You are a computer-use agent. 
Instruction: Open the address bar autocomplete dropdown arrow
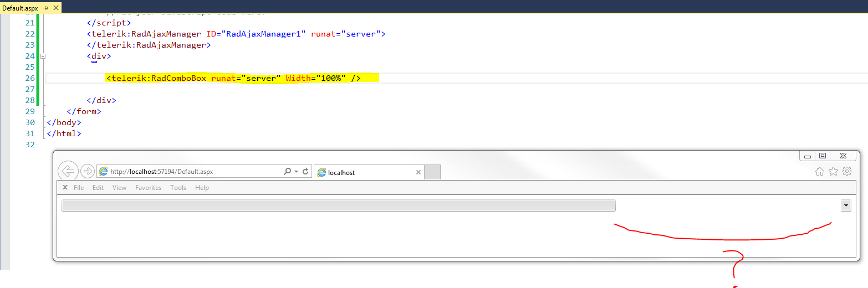click(297, 172)
